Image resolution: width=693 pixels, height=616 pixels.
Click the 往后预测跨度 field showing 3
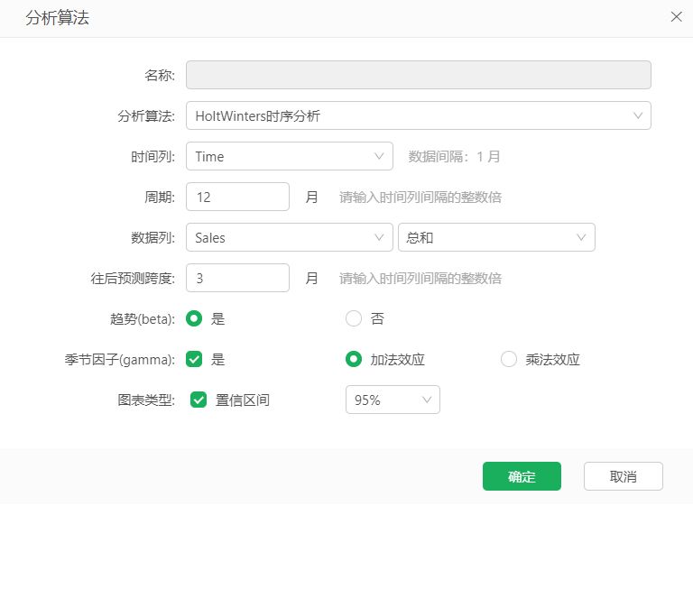(237, 278)
